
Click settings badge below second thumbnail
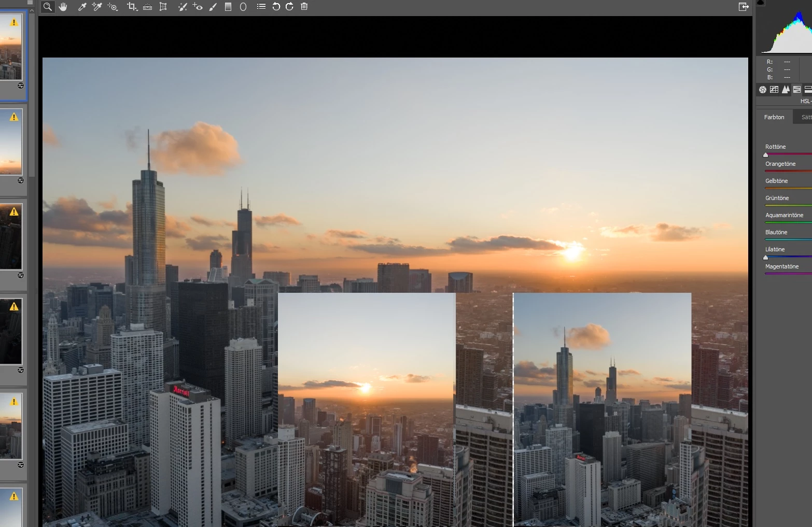[21, 180]
